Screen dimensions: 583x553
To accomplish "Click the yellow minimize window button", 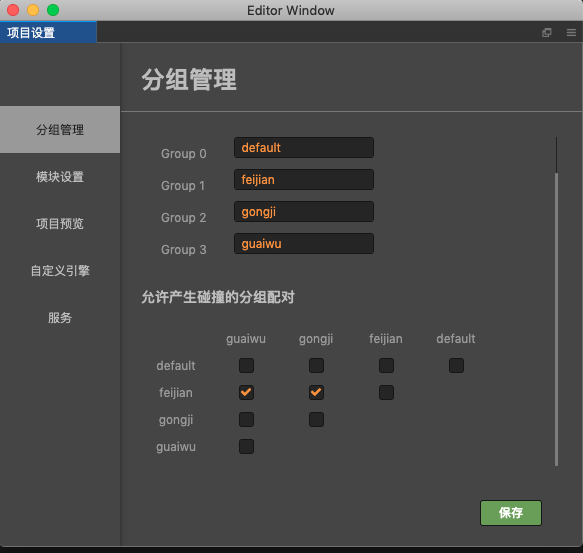I will click(33, 10).
